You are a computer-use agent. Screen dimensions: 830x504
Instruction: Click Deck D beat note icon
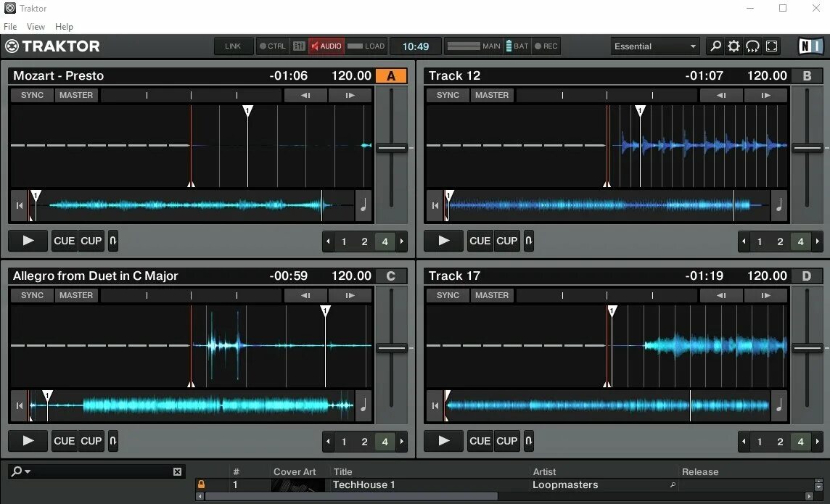coord(779,405)
